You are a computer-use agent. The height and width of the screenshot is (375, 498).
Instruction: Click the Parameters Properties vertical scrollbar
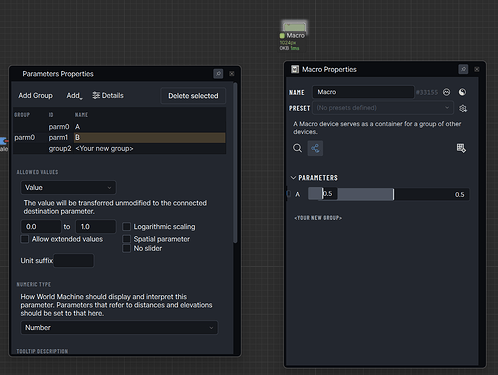tap(235, 163)
